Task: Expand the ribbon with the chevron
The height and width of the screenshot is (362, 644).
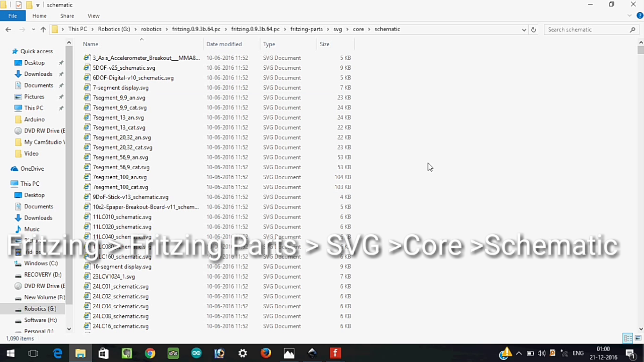Action: [629, 15]
